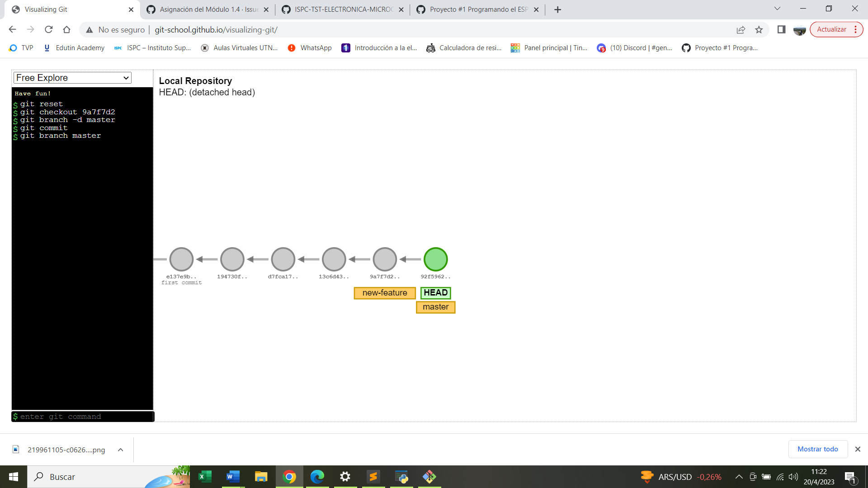Open the WhatsApp bookmark icon
Image resolution: width=868 pixels, height=488 pixels.
point(292,48)
